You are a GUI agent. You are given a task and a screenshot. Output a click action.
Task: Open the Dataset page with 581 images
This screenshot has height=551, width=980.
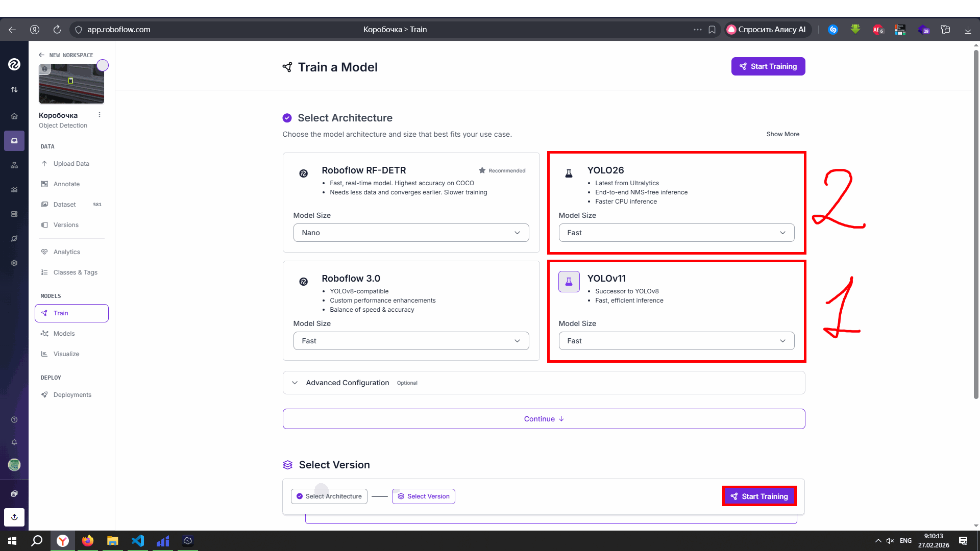click(x=71, y=205)
